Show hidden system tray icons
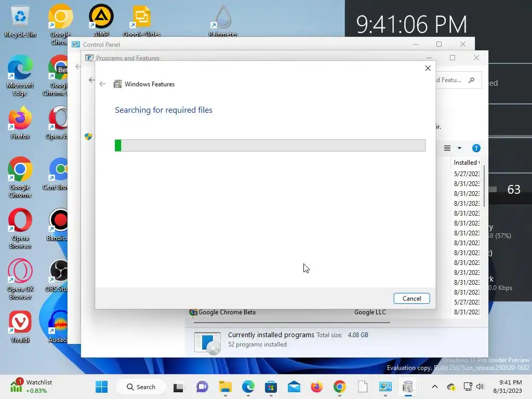Viewport: 532px width, 399px height. click(x=435, y=387)
